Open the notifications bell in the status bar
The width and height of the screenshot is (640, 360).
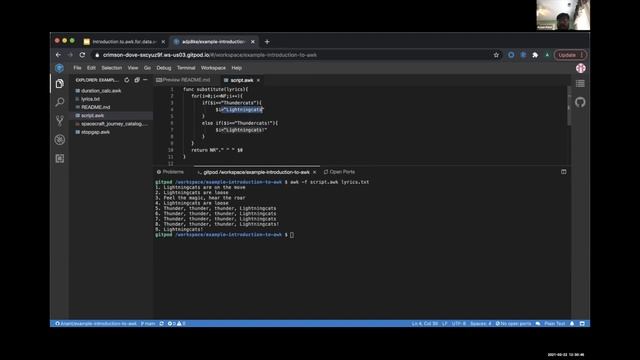(x=572, y=324)
